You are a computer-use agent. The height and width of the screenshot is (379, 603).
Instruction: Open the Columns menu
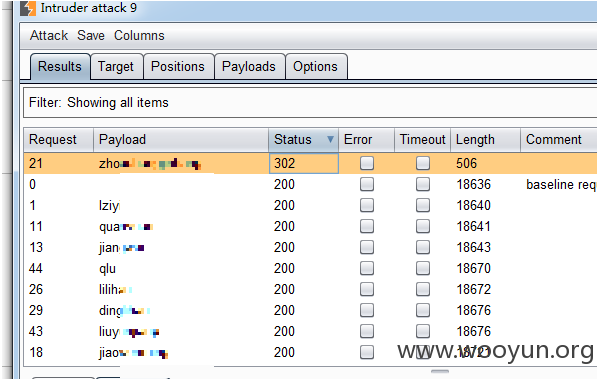[x=139, y=35]
